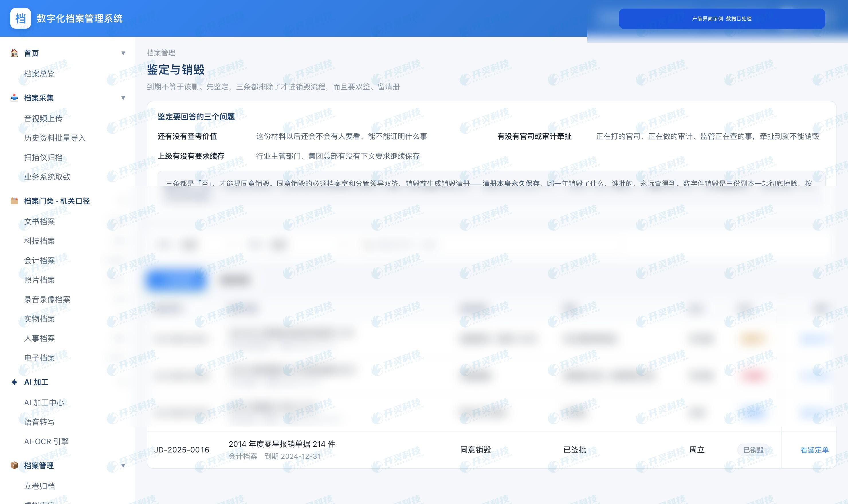Open 科技档案 category
Viewport: 848px width, 504px height.
click(40, 241)
